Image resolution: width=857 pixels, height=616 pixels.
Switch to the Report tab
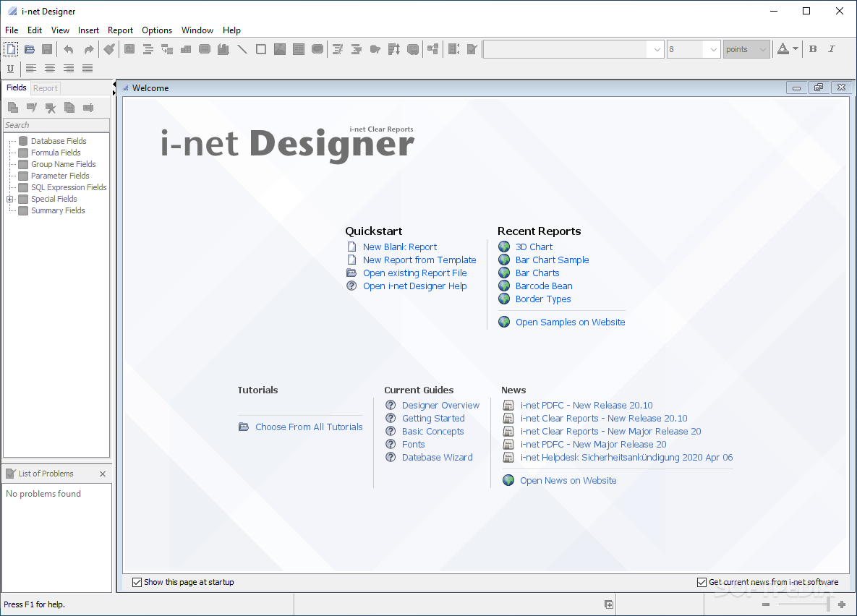point(46,88)
